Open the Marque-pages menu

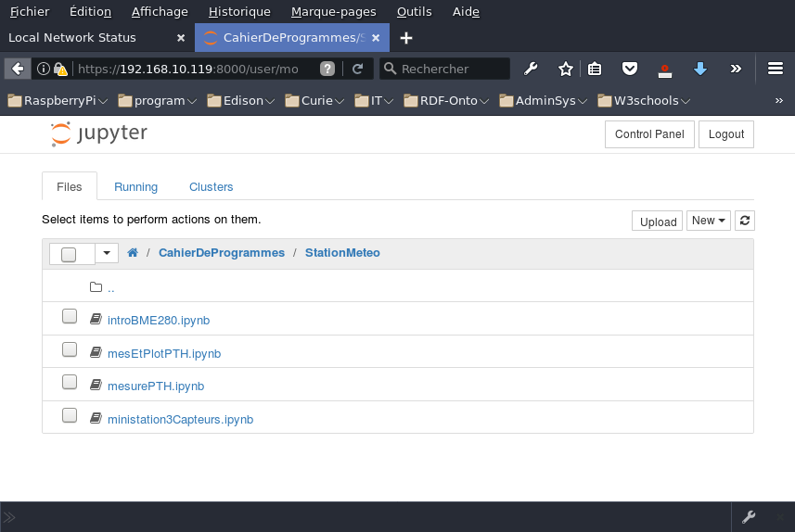333,12
